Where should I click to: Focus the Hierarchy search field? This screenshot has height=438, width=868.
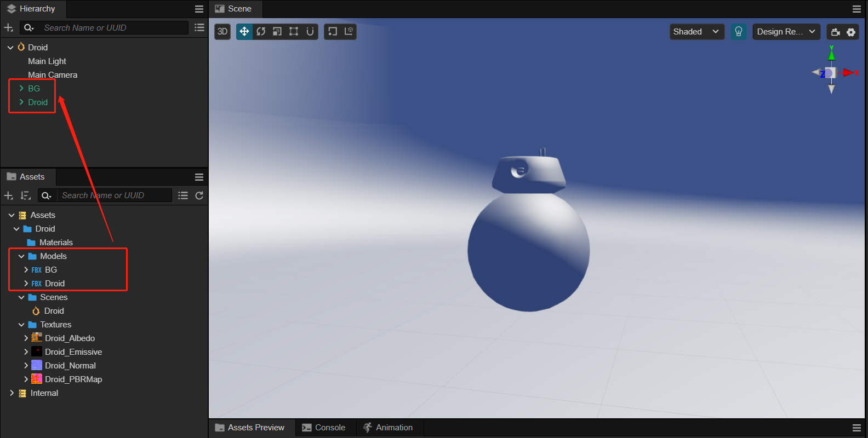(114, 28)
